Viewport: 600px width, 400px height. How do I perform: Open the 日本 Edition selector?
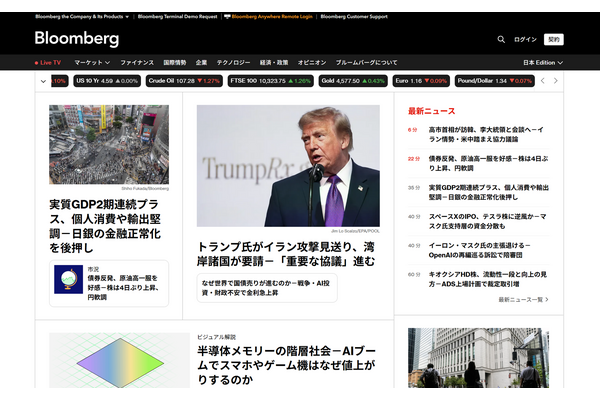pyautogui.click(x=543, y=62)
